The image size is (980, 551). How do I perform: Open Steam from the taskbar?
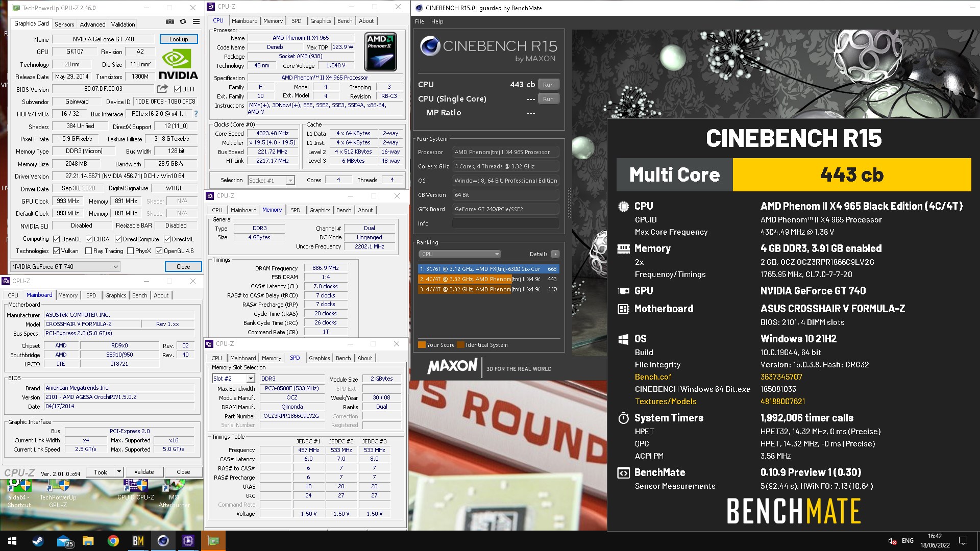[x=38, y=541]
